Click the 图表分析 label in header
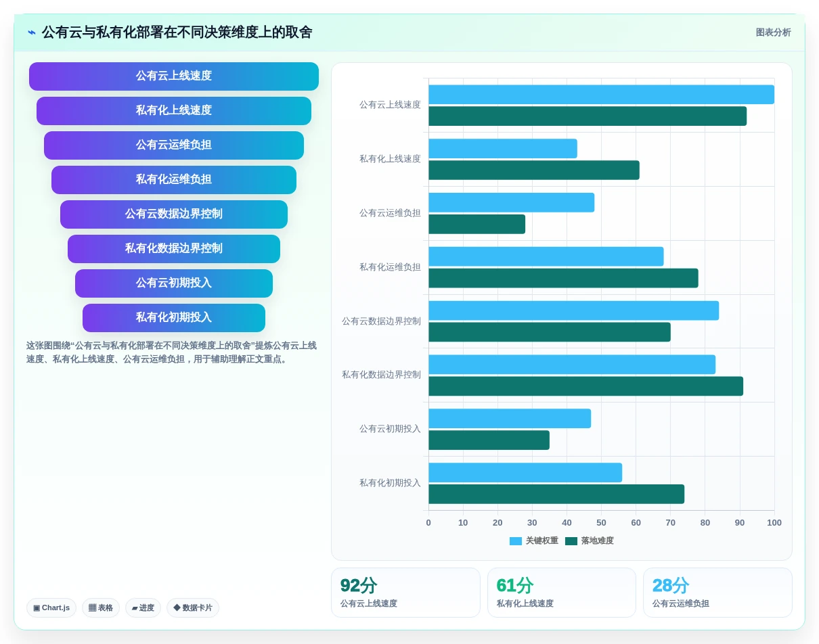 (x=773, y=32)
